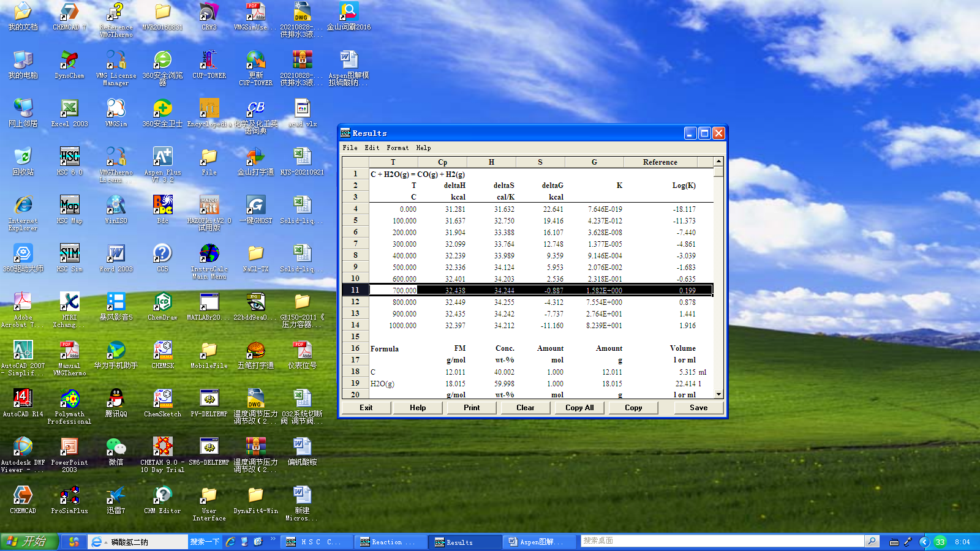Viewport: 980px width, 551px height.
Task: Open the Bdc desktop icon
Action: pyautogui.click(x=162, y=209)
